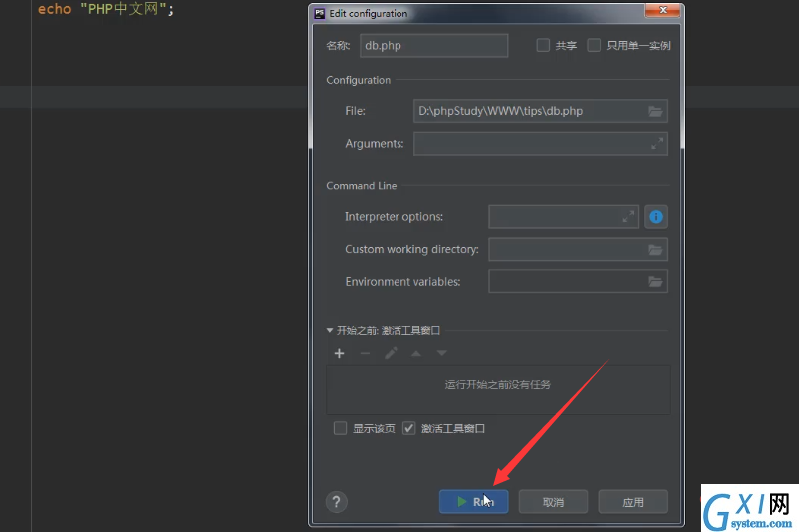This screenshot has width=799, height=532.
Task: Click the move task down arrow
Action: coord(441,353)
